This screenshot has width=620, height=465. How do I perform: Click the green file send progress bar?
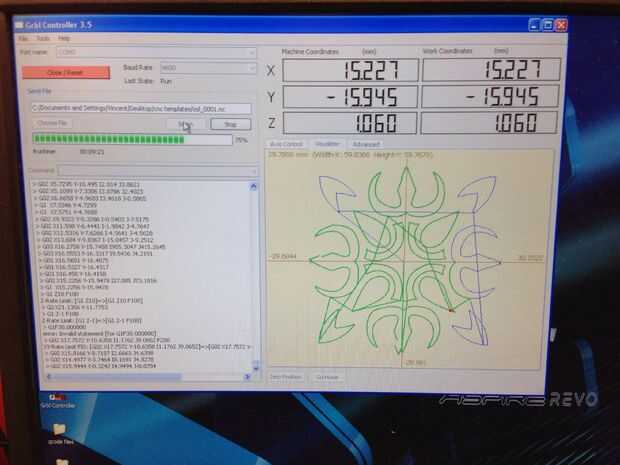[x=132, y=140]
